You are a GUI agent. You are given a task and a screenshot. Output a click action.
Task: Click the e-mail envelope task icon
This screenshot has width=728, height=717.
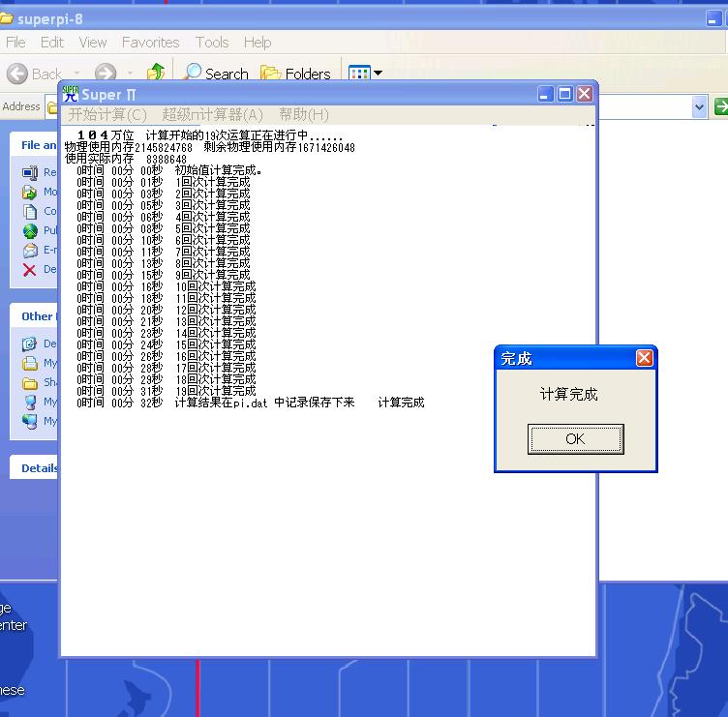[29, 251]
